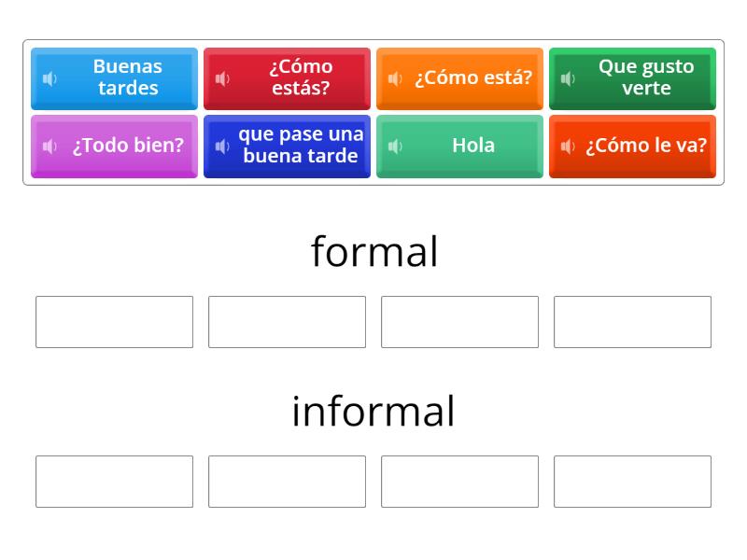Click the first empty slot under informal
The width and height of the screenshot is (747, 560).
pos(114,482)
